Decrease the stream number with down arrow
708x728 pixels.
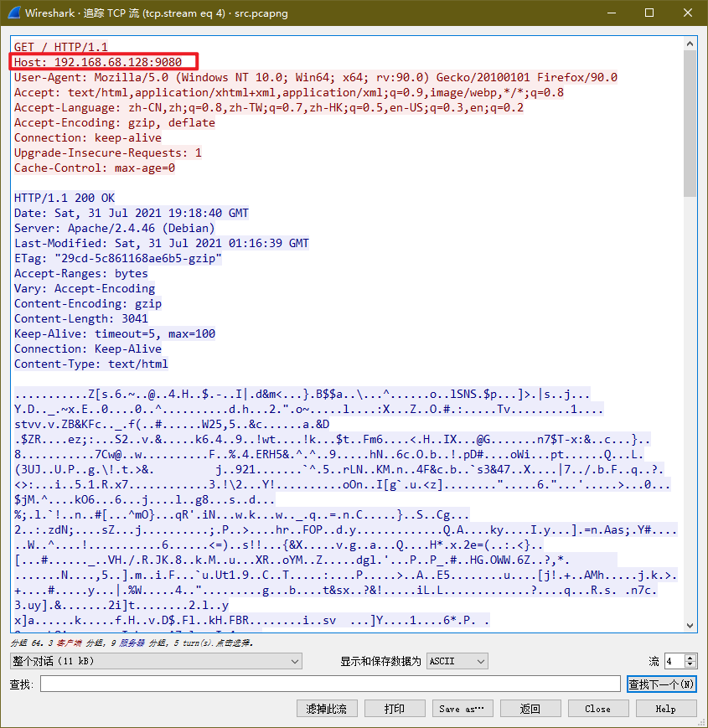(x=690, y=664)
